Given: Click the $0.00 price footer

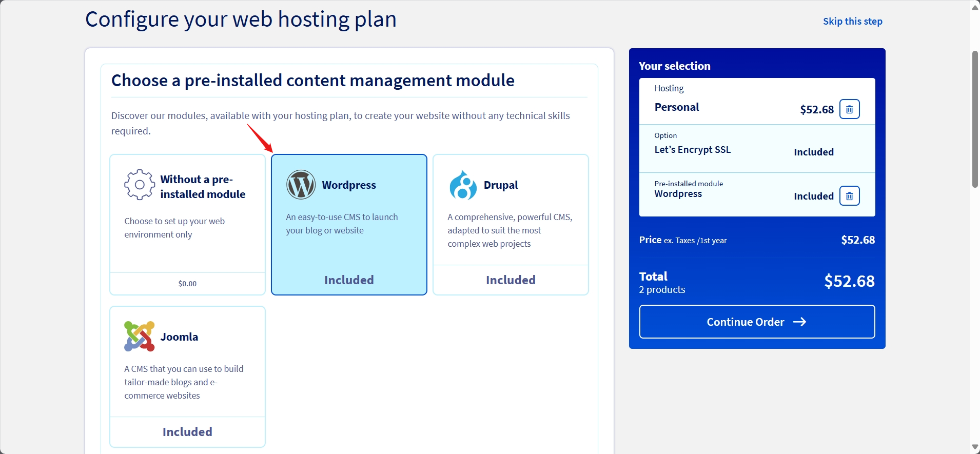Looking at the screenshot, I should pyautogui.click(x=187, y=284).
